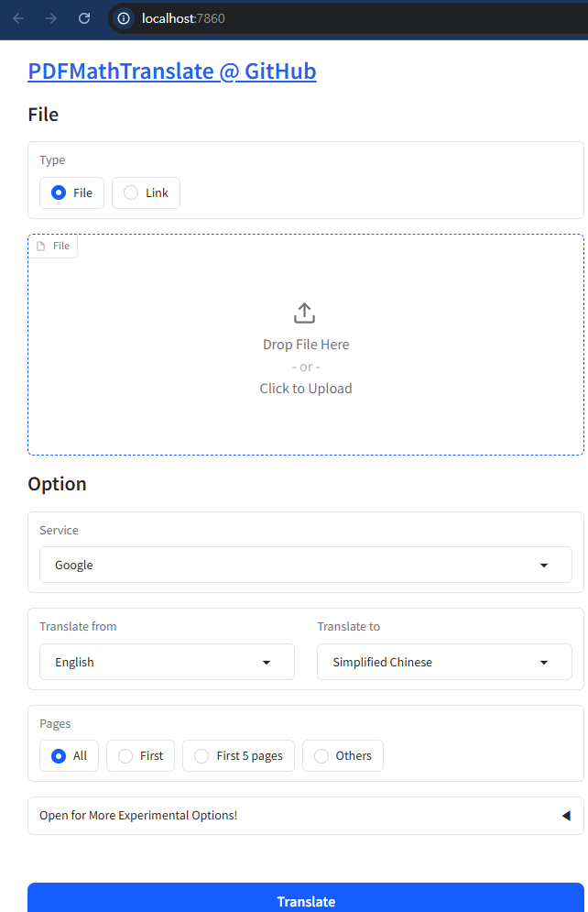
Task: Click the browser forward arrow
Action: 51,18
